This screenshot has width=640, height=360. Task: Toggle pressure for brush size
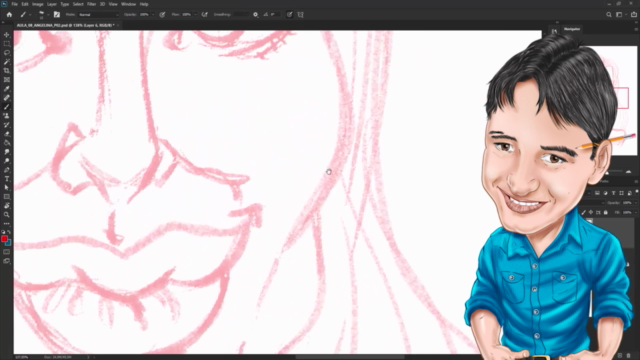(289, 15)
